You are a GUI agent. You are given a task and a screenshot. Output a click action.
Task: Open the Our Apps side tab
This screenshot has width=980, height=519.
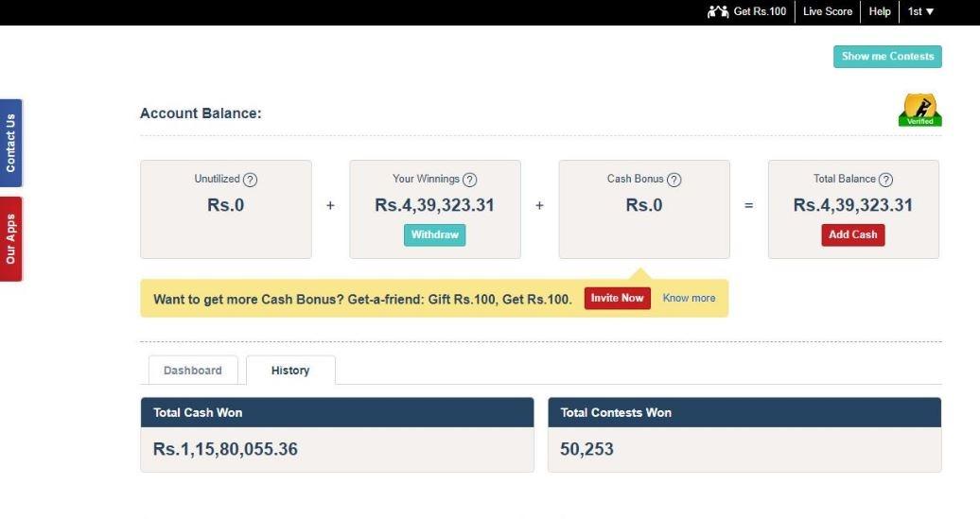click(10, 239)
